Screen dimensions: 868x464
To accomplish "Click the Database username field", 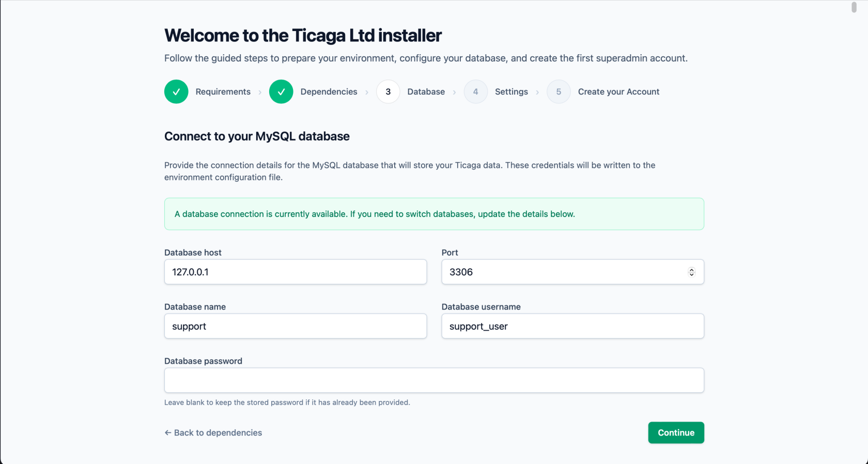I will 572,326.
